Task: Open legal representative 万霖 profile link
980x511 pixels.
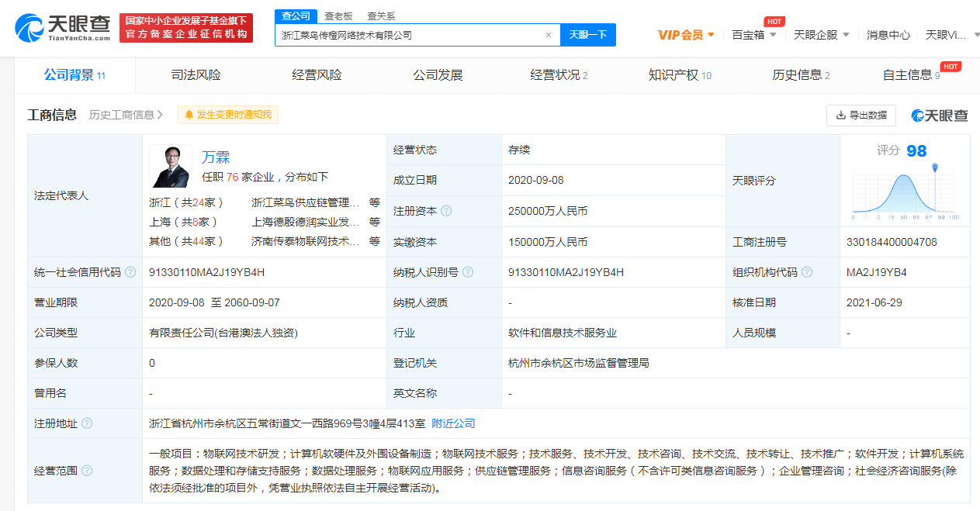Action: 216,157
